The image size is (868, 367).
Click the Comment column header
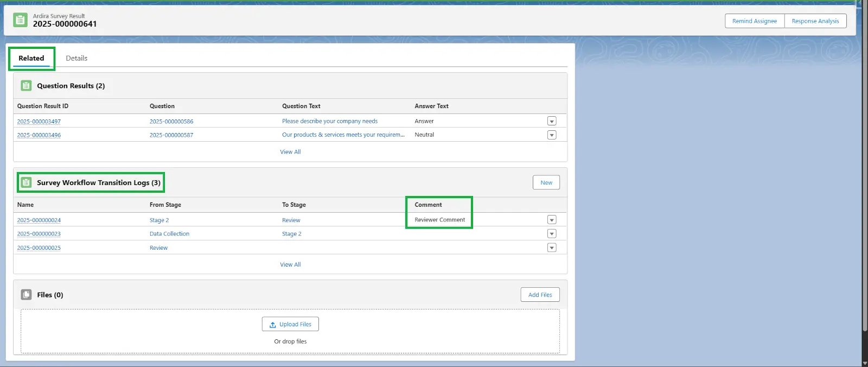(x=429, y=205)
